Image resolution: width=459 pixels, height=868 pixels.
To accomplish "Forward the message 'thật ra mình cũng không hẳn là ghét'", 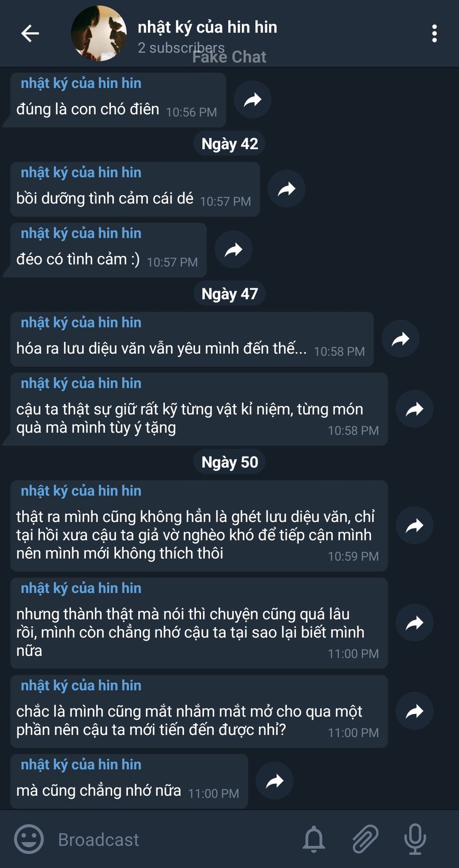I will click(414, 525).
